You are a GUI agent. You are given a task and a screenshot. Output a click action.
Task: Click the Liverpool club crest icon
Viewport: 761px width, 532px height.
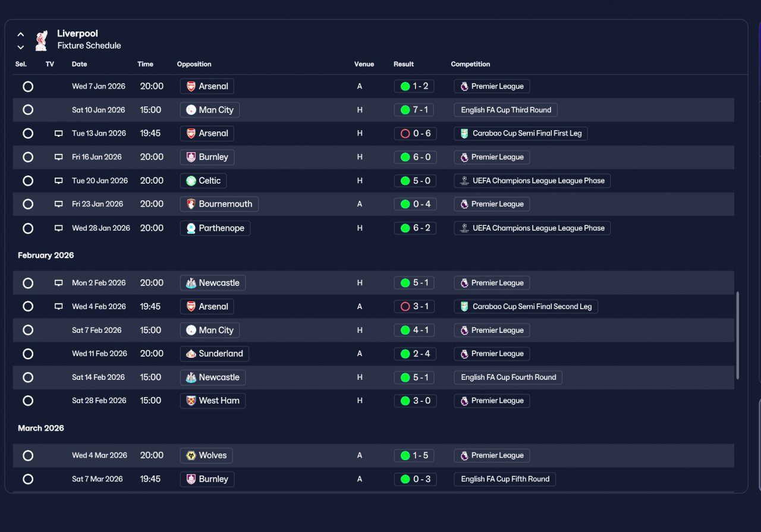[41, 40]
